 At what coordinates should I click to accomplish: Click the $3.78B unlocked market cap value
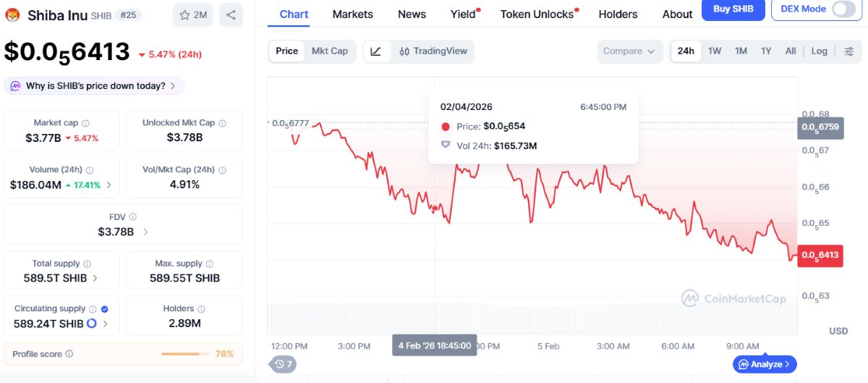pyautogui.click(x=184, y=138)
